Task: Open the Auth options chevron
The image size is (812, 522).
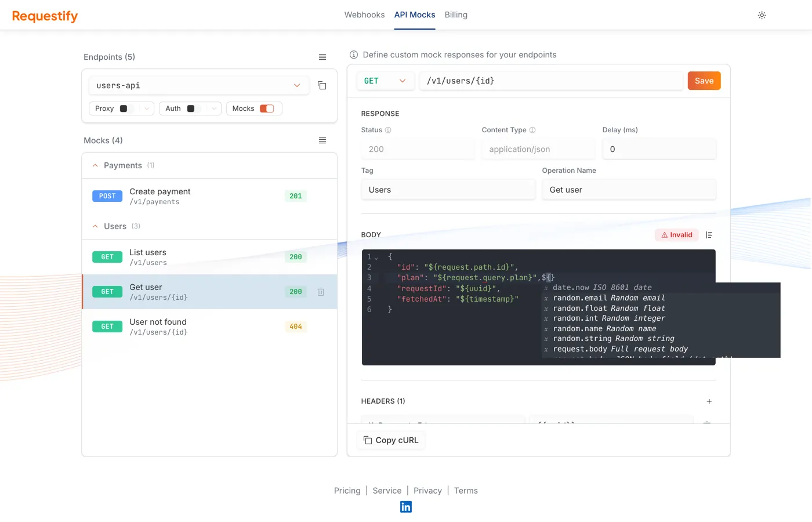Action: click(x=214, y=108)
